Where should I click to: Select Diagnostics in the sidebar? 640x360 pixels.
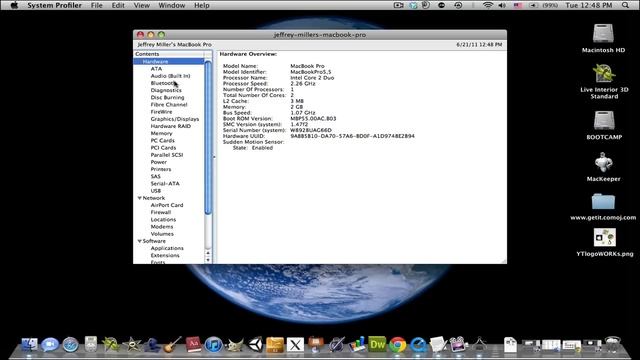coord(166,90)
